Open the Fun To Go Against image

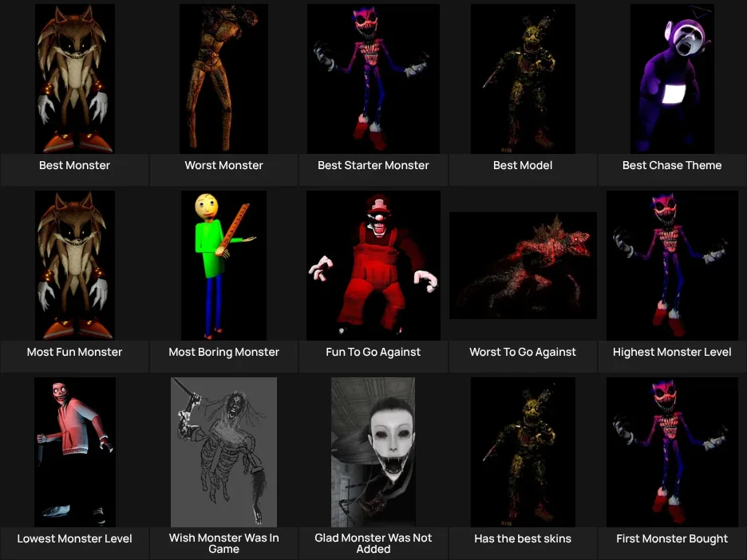373,265
